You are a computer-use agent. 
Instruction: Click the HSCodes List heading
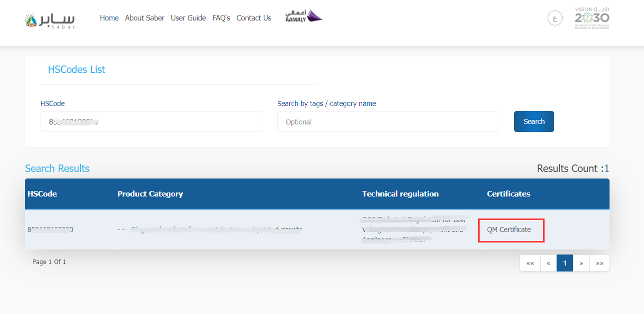[77, 69]
